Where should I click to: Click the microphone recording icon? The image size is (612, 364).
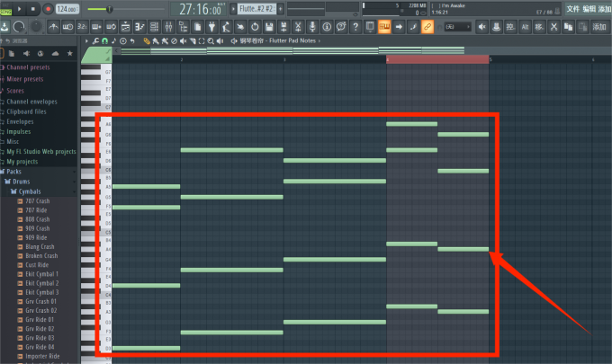click(x=312, y=27)
